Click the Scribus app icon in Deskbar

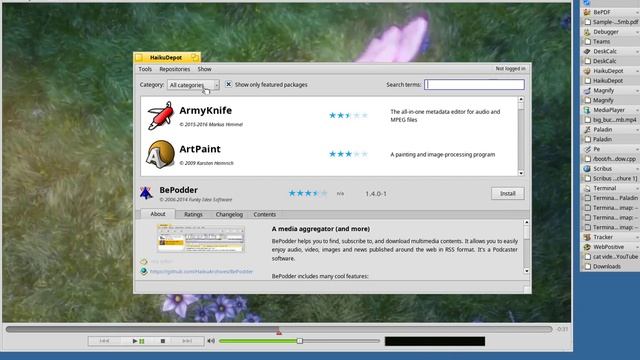click(587, 169)
